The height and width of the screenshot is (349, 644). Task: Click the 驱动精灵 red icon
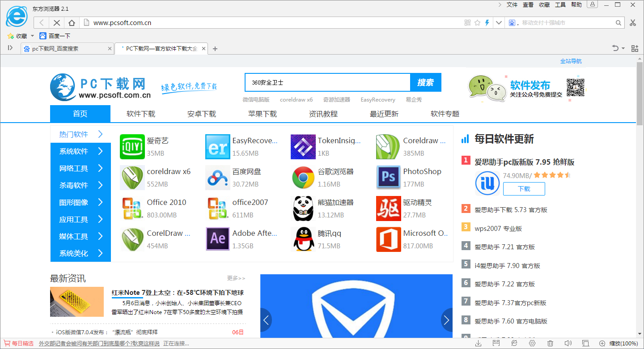pos(388,209)
